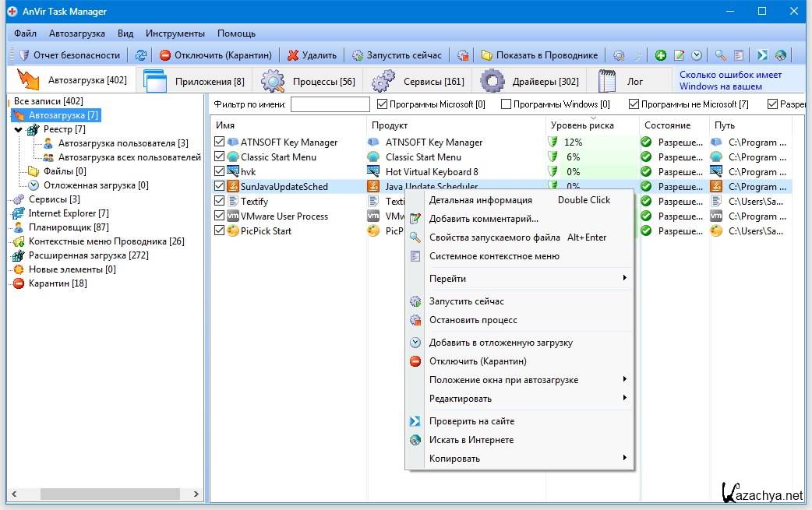Screen dimensions: 812x510
Task: Click the 'Показать в Проводнике' button
Action: click(539, 55)
